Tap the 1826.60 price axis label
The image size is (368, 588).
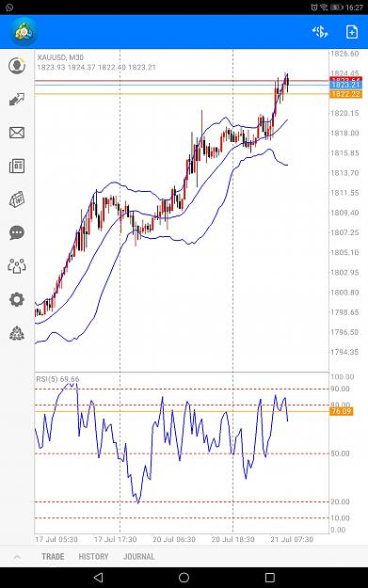coord(344,54)
